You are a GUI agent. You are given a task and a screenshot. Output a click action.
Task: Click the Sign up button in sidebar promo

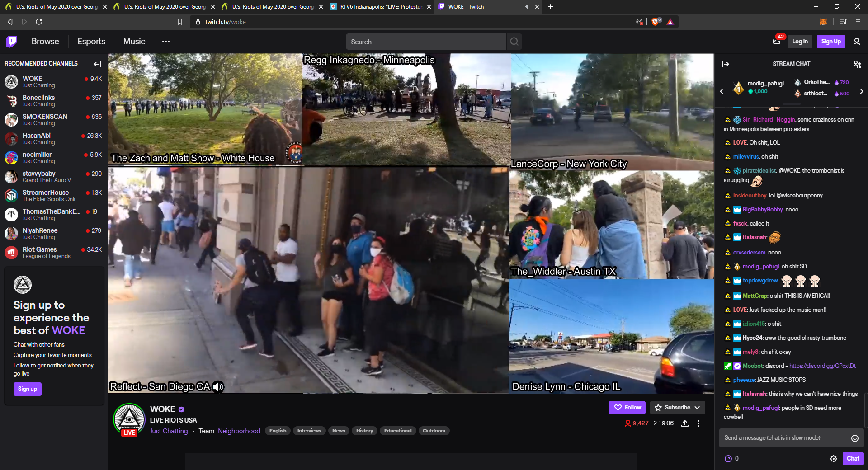pyautogui.click(x=28, y=389)
